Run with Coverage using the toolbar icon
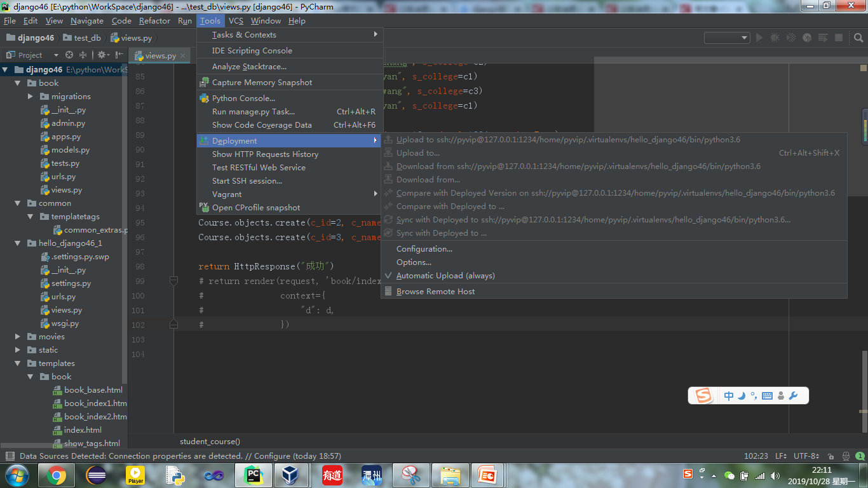Image resolution: width=868 pixels, height=488 pixels. (x=792, y=37)
